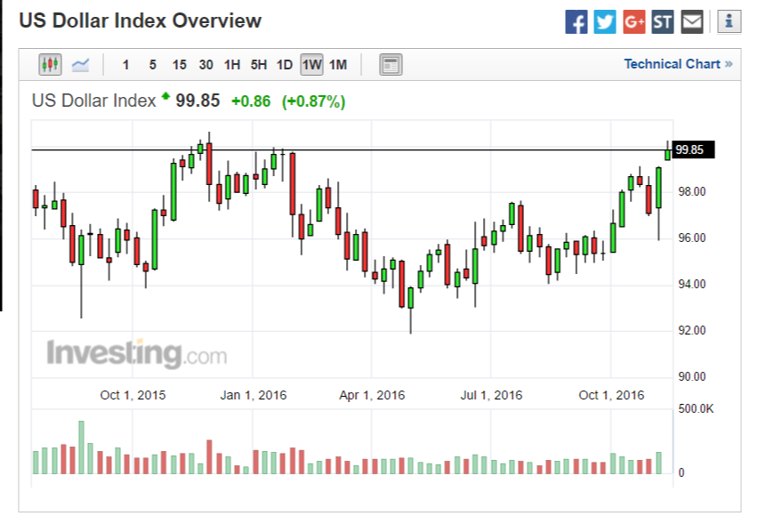Click the Oct 1, 2016 date label
758x532 pixels.
[x=611, y=395]
